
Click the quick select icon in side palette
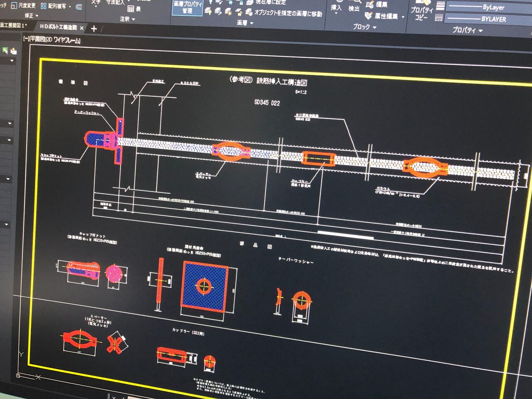pyautogui.click(x=14, y=51)
